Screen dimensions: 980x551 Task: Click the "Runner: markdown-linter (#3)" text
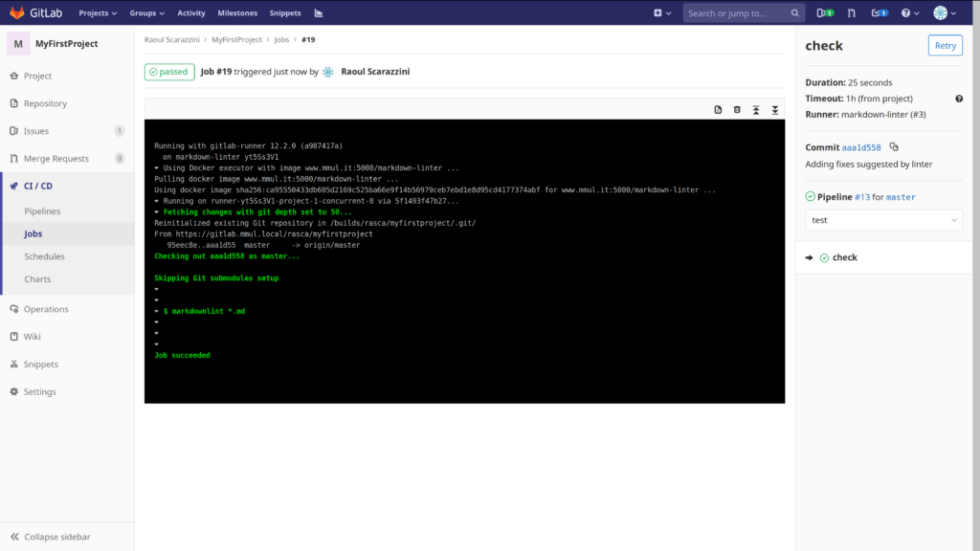click(x=865, y=115)
